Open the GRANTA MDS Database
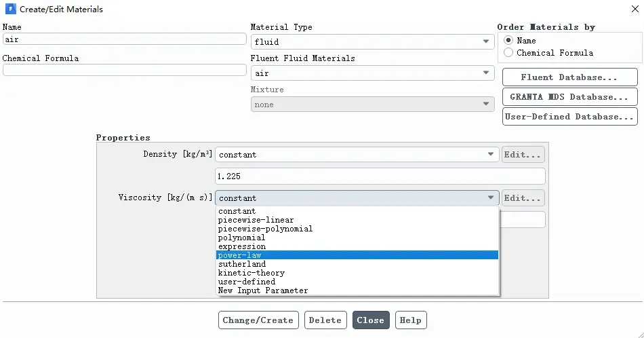The width and height of the screenshot is (644, 338). tap(569, 97)
